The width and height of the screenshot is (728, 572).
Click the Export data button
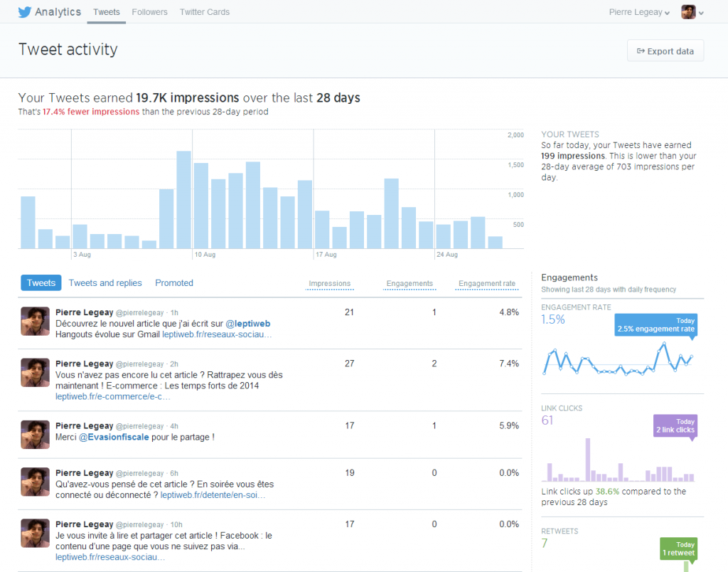(665, 51)
